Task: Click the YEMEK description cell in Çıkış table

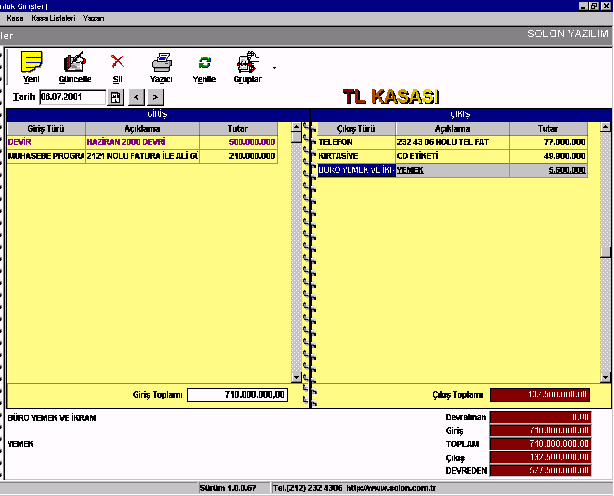Action: point(453,170)
